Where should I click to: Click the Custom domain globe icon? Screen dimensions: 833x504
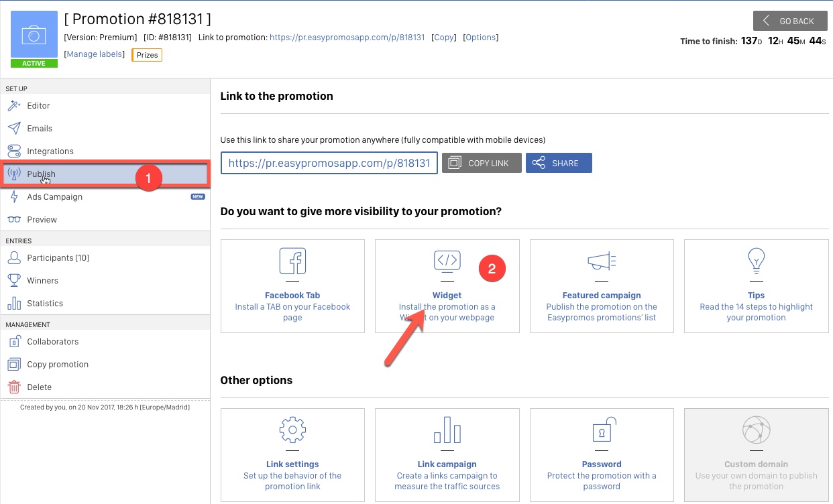756,430
